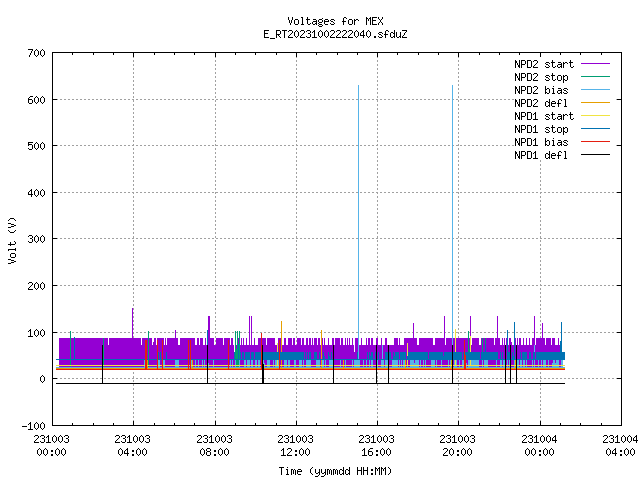Viewport: 640px width, 480px height.
Task: Click the y-axis tick value 0
Action: tap(42, 379)
